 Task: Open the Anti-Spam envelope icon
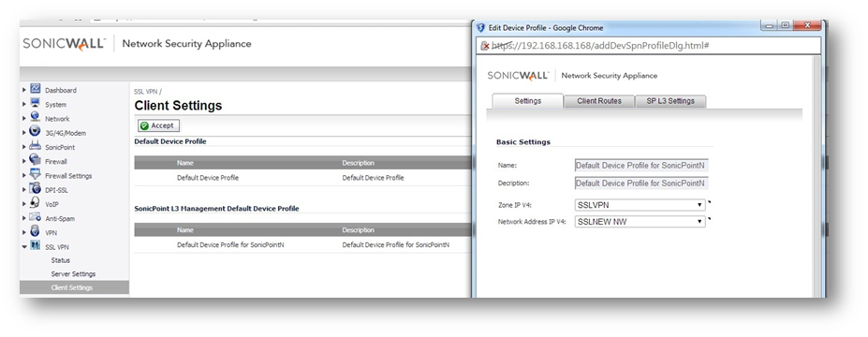click(35, 217)
